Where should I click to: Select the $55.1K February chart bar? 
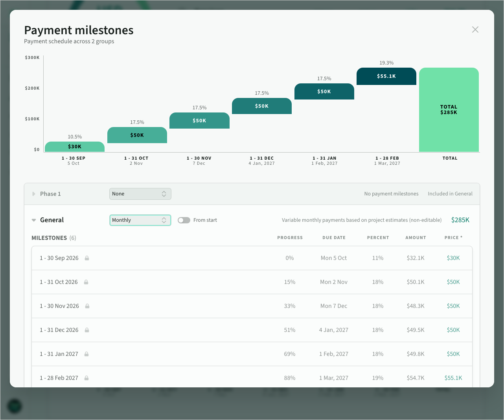[x=386, y=76]
